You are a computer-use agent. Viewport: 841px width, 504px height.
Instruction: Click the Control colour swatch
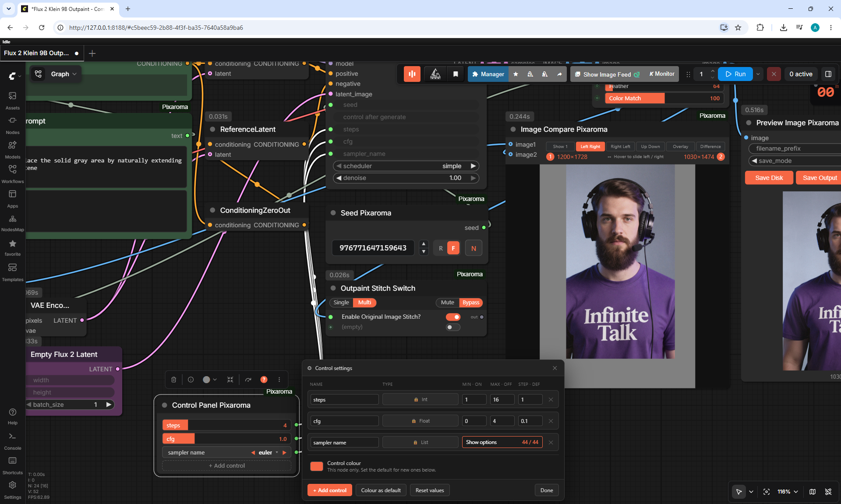click(x=317, y=466)
